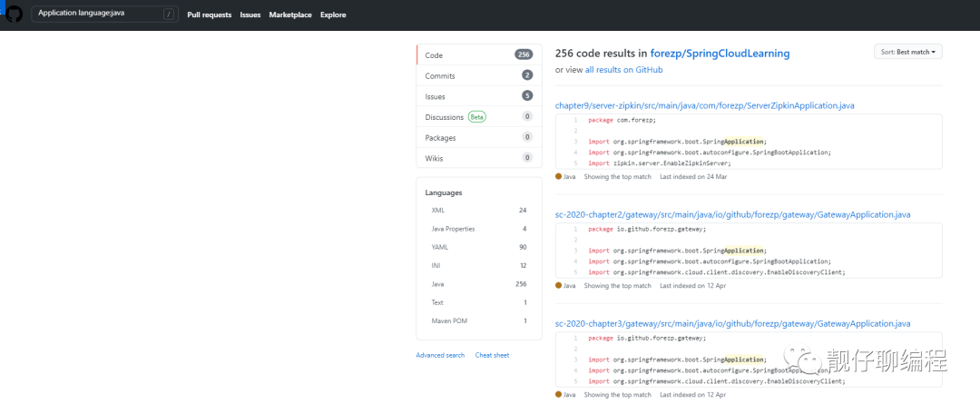Open the GitHub home logo
980x404 pixels.
click(x=15, y=14)
